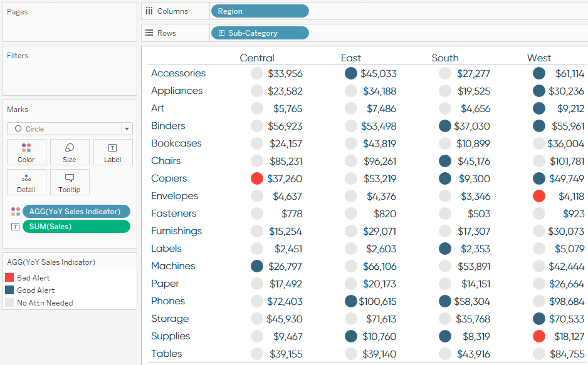Open the Color marks card

26,152
